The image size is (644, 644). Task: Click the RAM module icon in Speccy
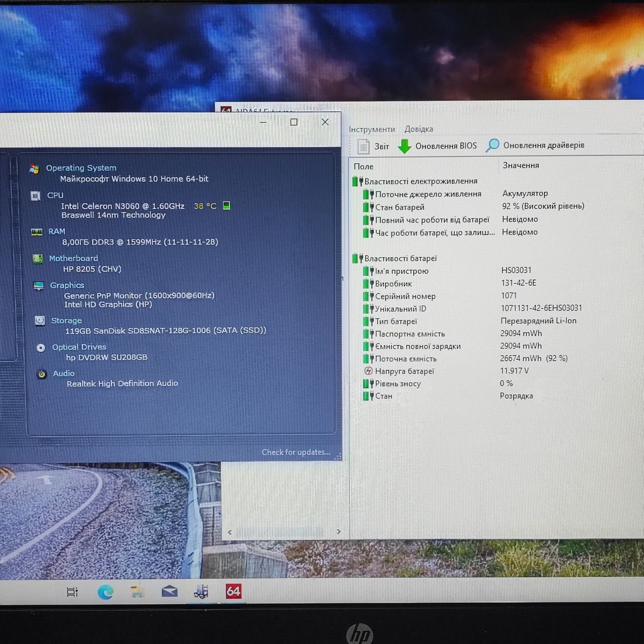point(37,232)
